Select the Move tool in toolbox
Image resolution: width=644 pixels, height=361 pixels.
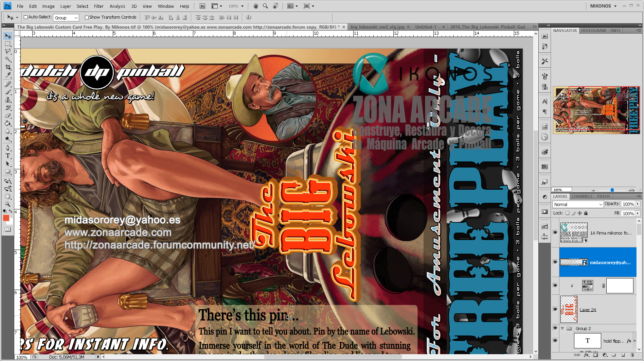click(8, 36)
